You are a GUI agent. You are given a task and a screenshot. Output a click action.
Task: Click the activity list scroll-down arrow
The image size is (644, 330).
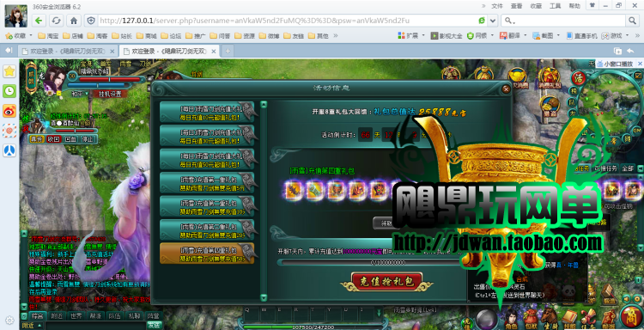tap(264, 297)
